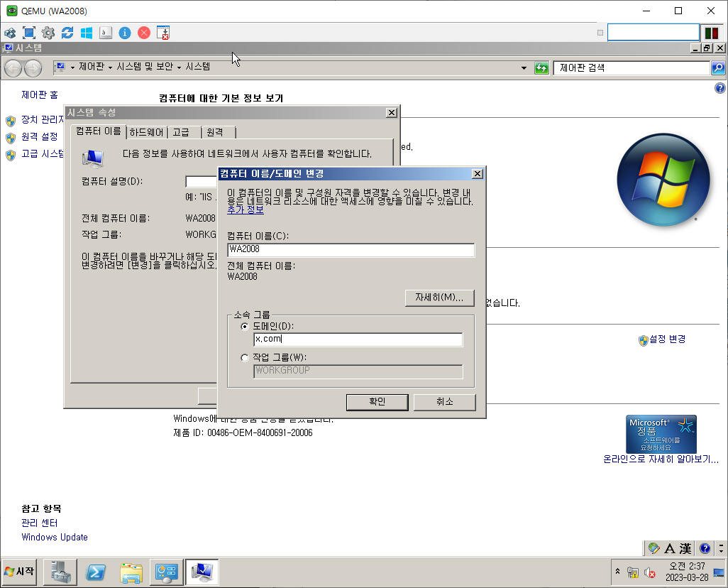Open the Windows Update link

55,538
